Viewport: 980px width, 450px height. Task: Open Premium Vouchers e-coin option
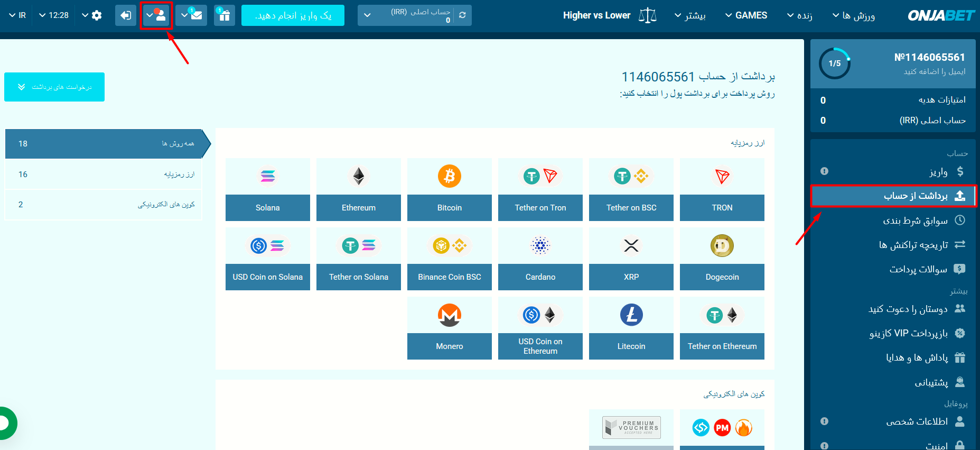click(631, 429)
